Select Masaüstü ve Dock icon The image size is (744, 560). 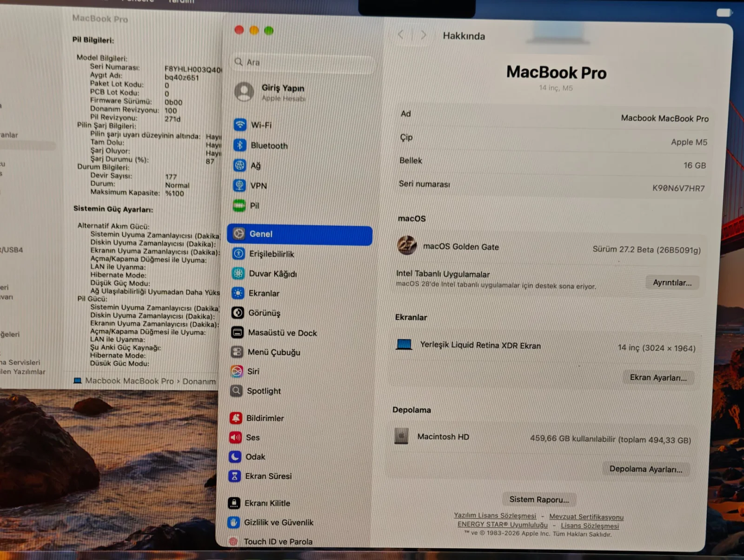tap(237, 332)
